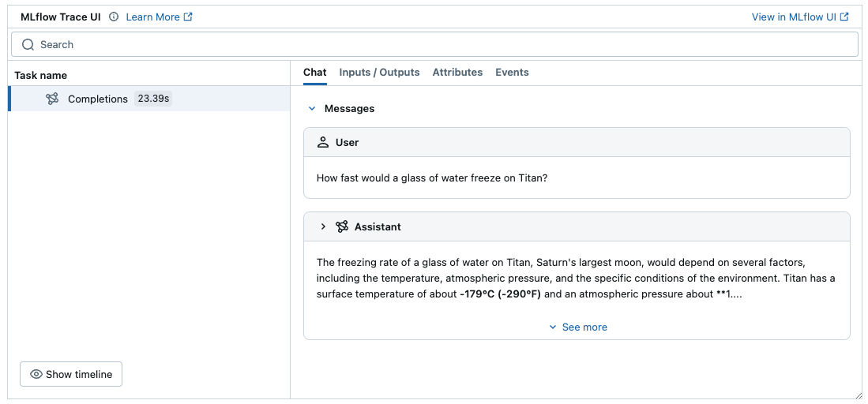This screenshot has height=404, width=868.
Task: Focus the Search input field
Action: coord(442,45)
